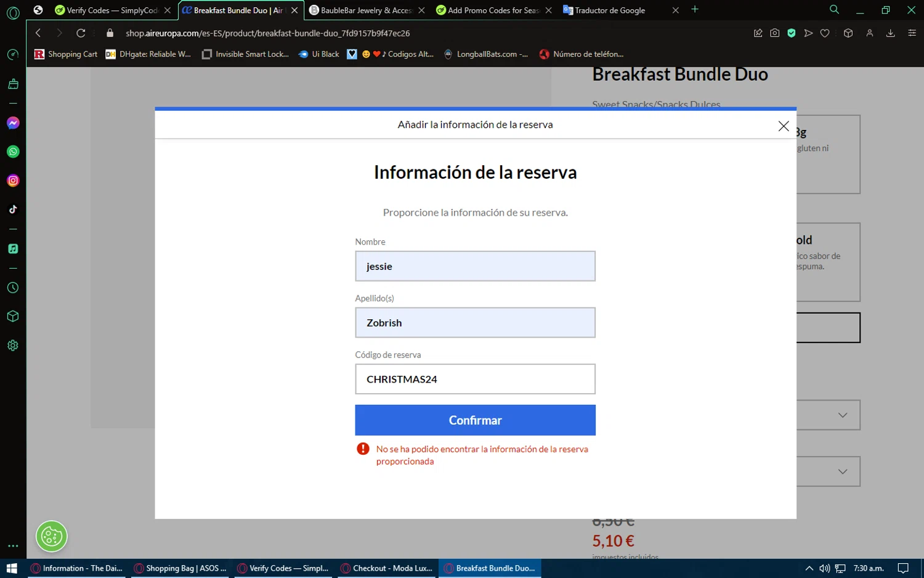Open WhatsApp in Opera sidebar
This screenshot has height=578, width=924.
point(13,152)
